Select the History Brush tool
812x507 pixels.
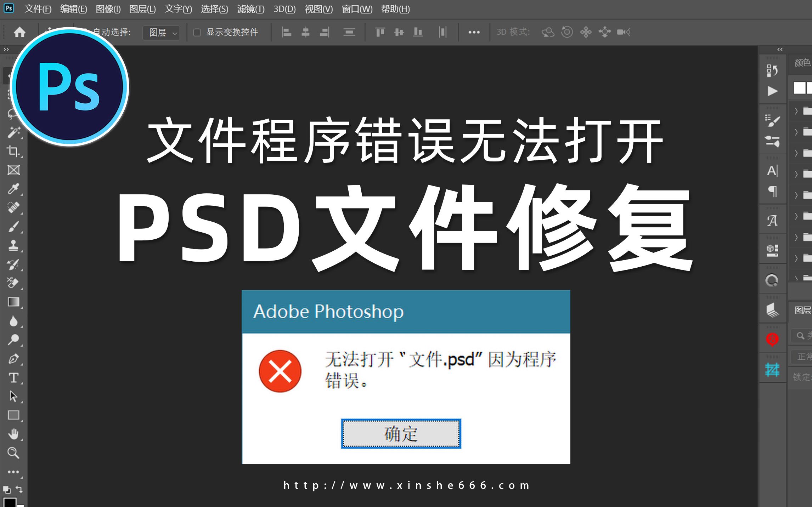click(x=14, y=264)
